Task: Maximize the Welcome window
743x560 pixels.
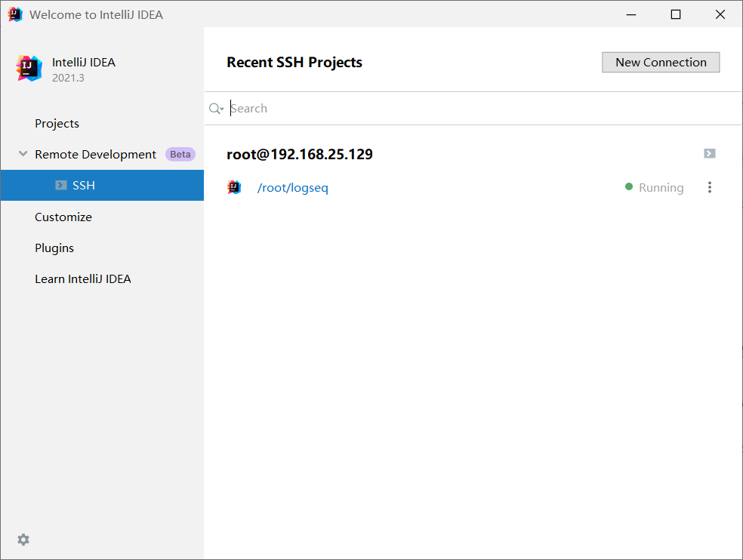Action: click(x=676, y=14)
